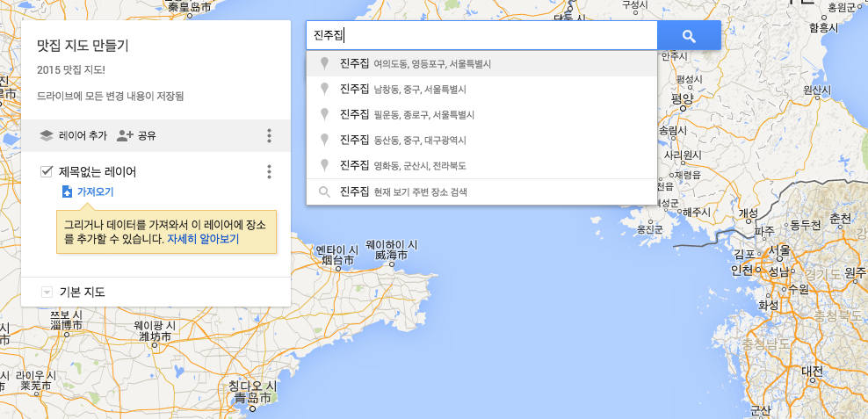Viewport: 868px width, 419px height.
Task: Click the 옌타이 시 label on map
Action: click(x=337, y=249)
